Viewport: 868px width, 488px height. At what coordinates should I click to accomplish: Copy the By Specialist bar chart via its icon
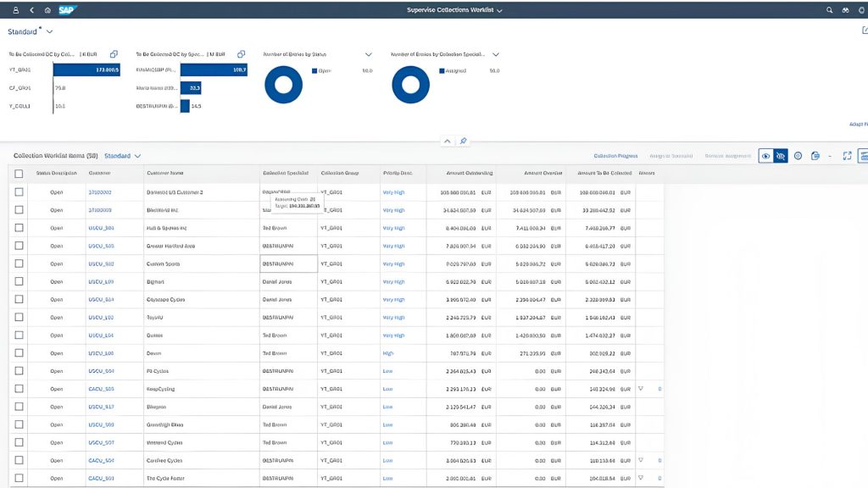(x=242, y=54)
